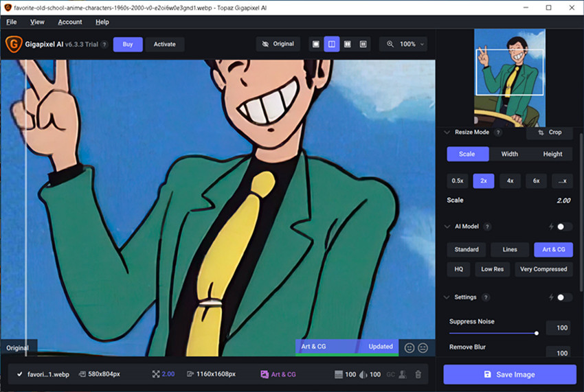Click the Remove Blur value field
The width and height of the screenshot is (584, 392).
(558, 351)
